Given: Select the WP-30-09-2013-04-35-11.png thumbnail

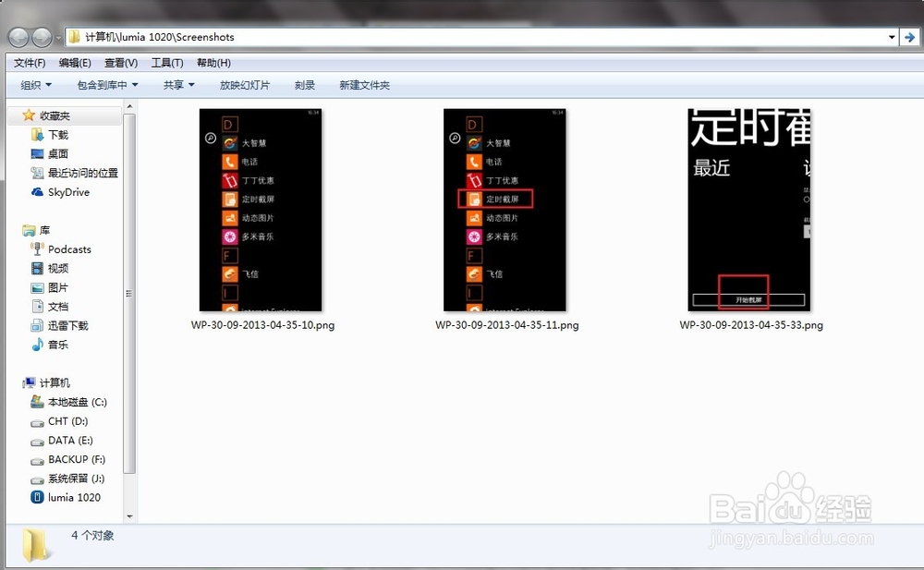Looking at the screenshot, I should [505, 211].
